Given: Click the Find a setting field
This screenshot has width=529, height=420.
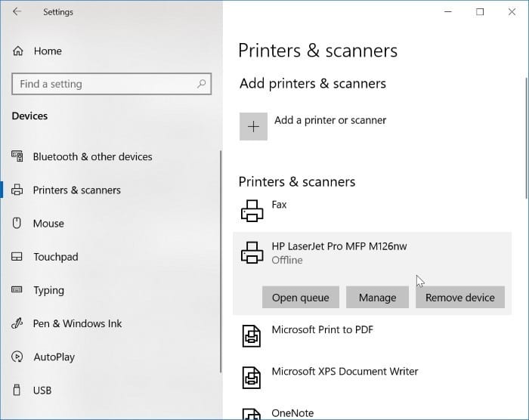Looking at the screenshot, I should tap(111, 84).
